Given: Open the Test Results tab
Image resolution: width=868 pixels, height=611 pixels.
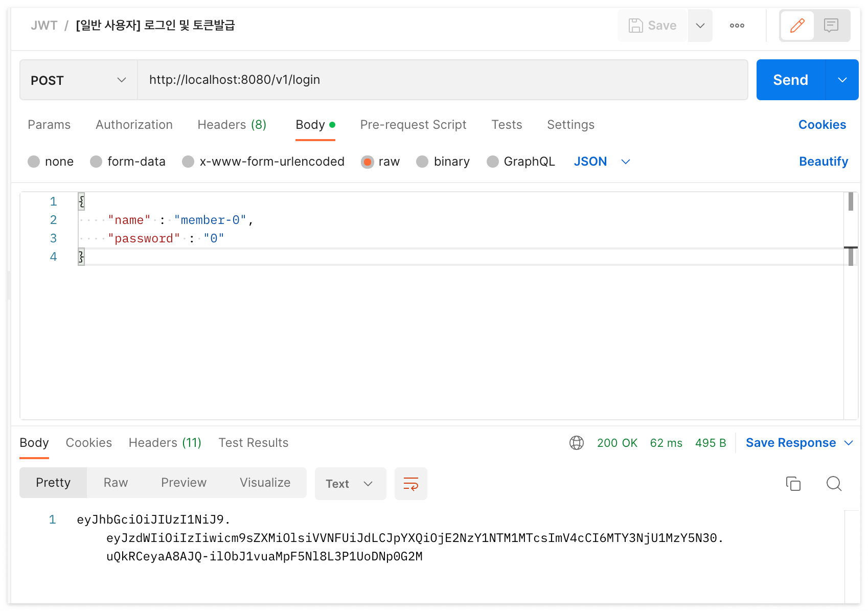Looking at the screenshot, I should coord(254,443).
